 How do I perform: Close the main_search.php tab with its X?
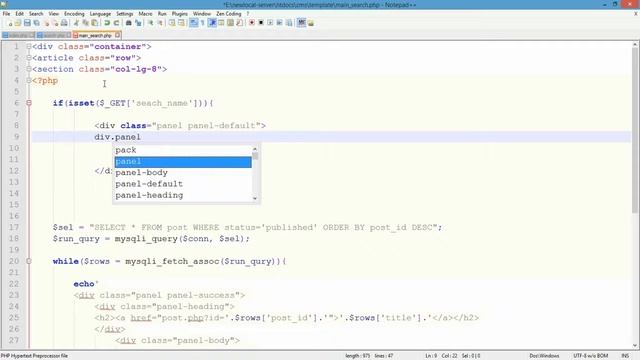click(117, 35)
